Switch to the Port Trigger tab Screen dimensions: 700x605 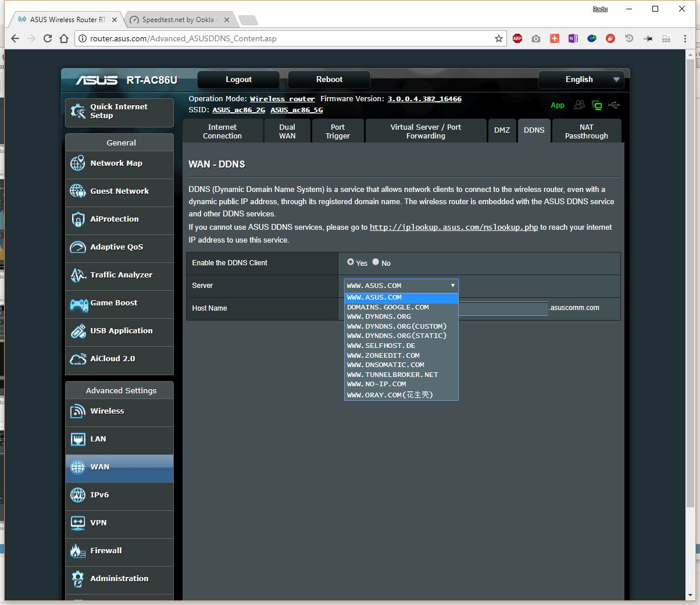(338, 131)
